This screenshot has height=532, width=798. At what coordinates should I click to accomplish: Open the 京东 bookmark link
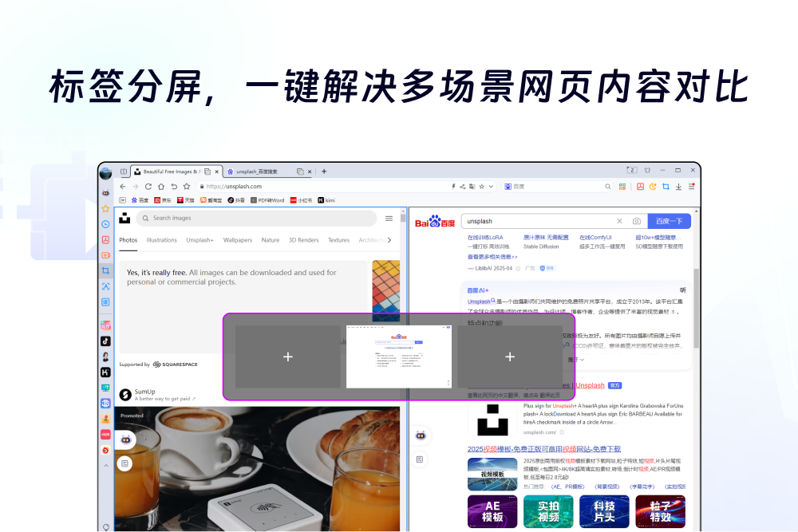[162, 200]
